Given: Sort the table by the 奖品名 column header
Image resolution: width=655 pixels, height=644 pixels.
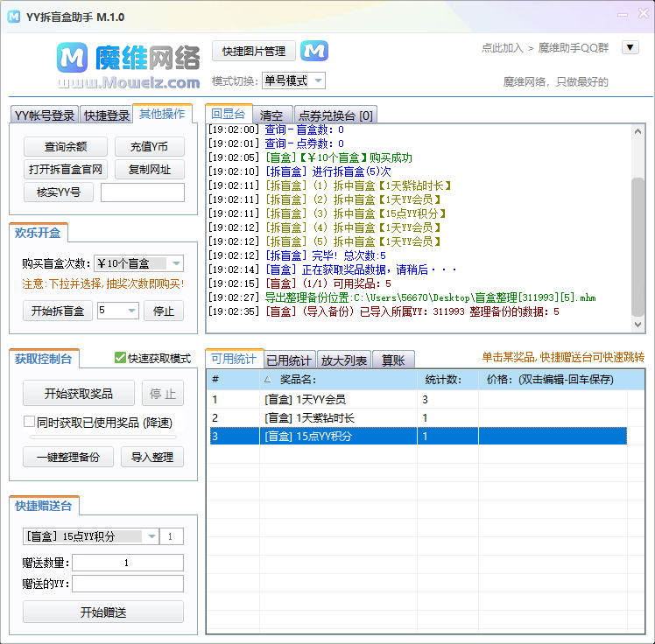Looking at the screenshot, I should coord(338,380).
